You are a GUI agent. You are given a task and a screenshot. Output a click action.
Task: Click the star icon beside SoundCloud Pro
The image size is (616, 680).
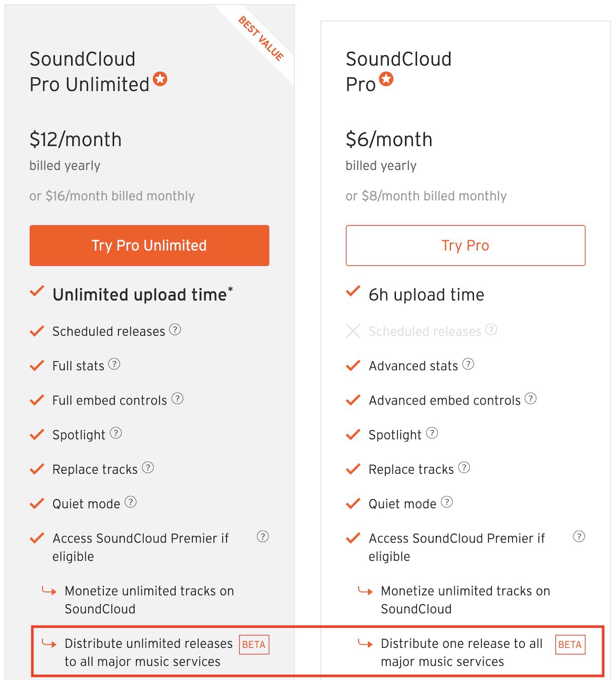coord(386,78)
